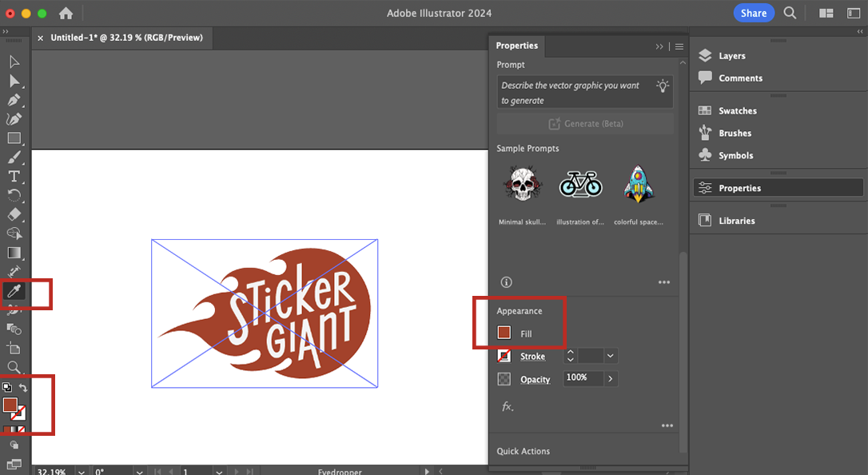The width and height of the screenshot is (868, 475).
Task: Go to the Home screen
Action: (66, 14)
